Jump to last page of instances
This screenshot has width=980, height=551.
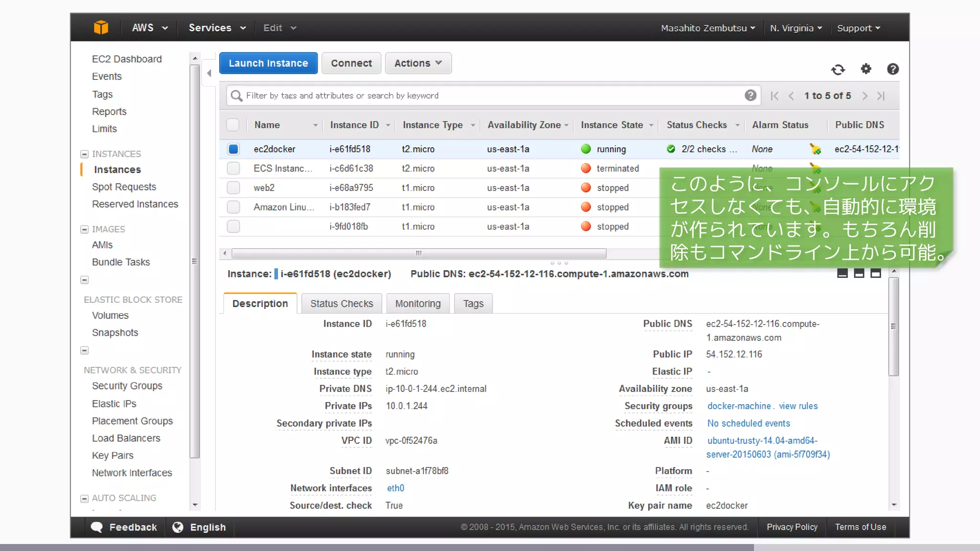coord(881,96)
